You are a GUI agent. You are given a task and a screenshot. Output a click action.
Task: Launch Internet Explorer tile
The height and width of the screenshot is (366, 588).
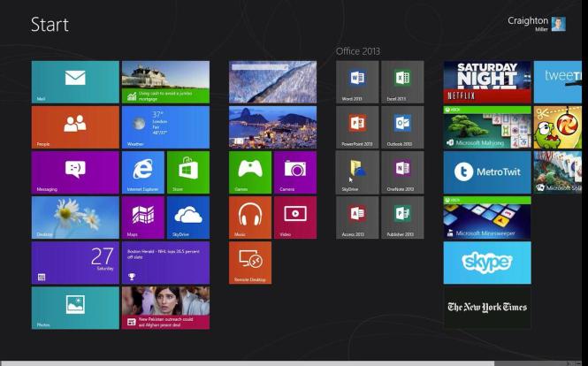point(143,172)
